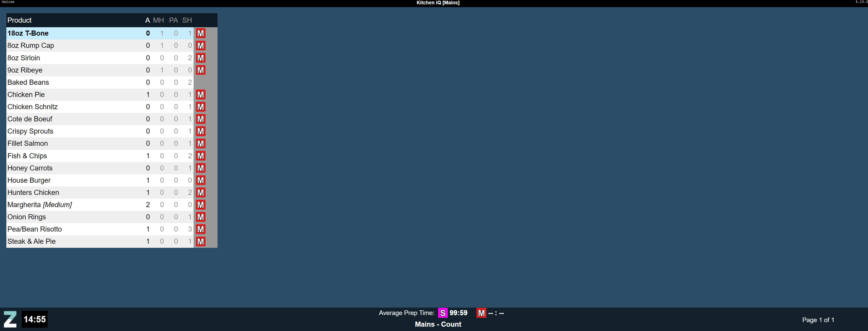The height and width of the screenshot is (331, 868).
Task: Click the M badge next to House Burger
Action: pos(200,180)
